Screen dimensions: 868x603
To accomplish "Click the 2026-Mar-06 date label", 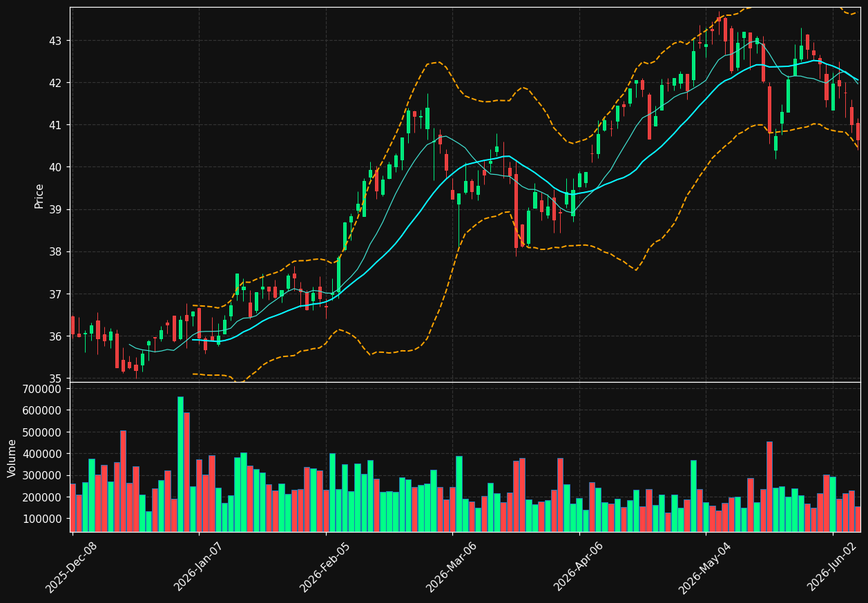I will click(x=452, y=567).
